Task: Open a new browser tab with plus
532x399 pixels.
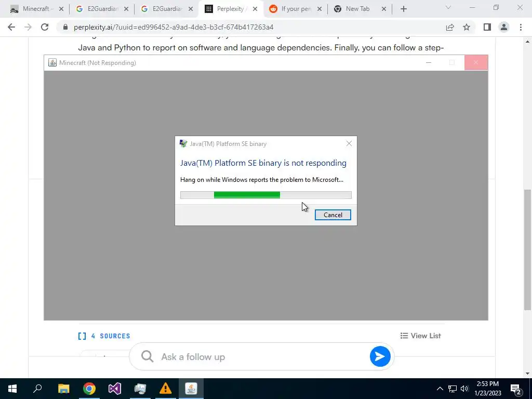Action: [x=403, y=9]
